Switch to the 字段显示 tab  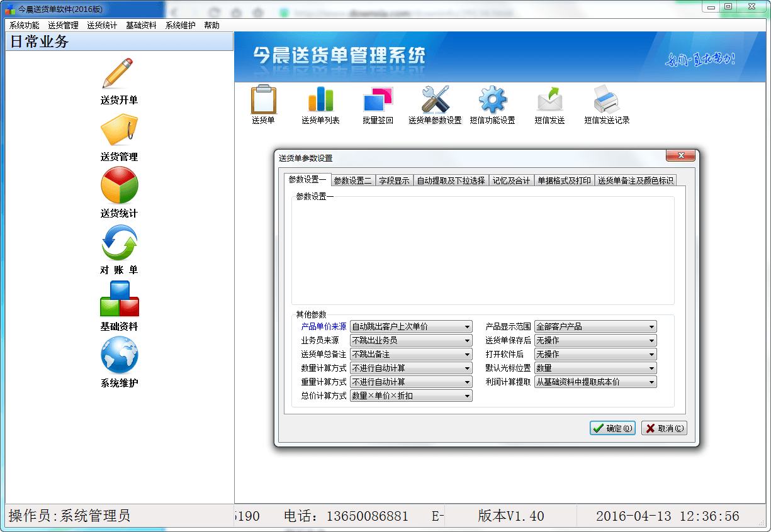point(394,181)
